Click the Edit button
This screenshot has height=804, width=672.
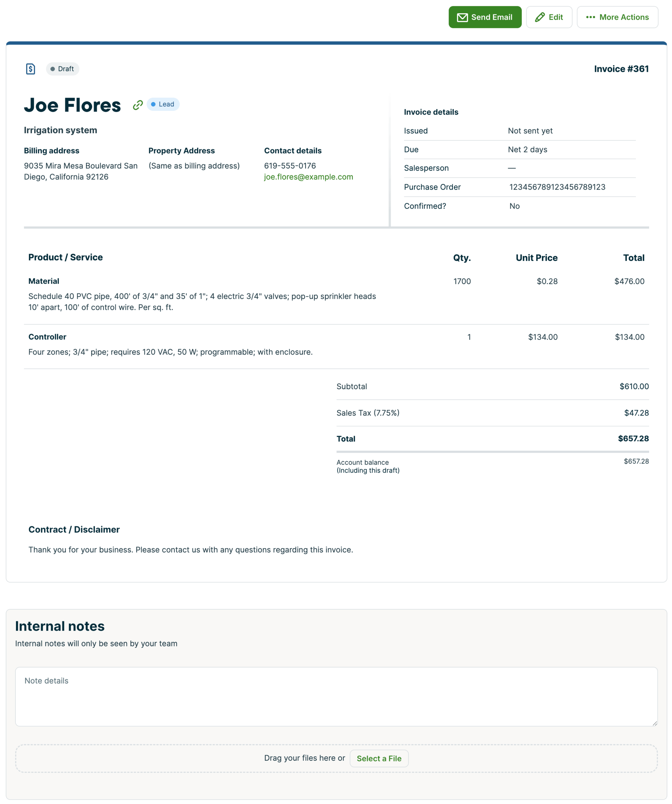coord(549,17)
